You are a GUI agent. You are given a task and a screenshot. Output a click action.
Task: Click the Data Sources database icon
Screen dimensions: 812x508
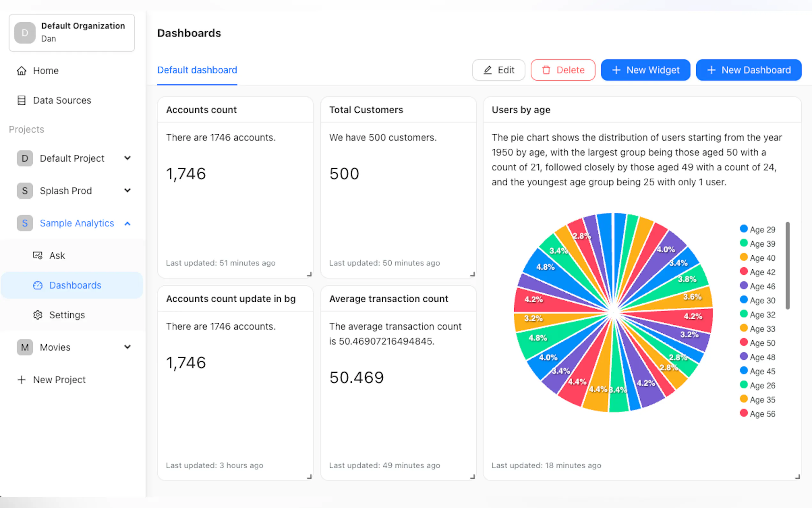pyautogui.click(x=21, y=100)
